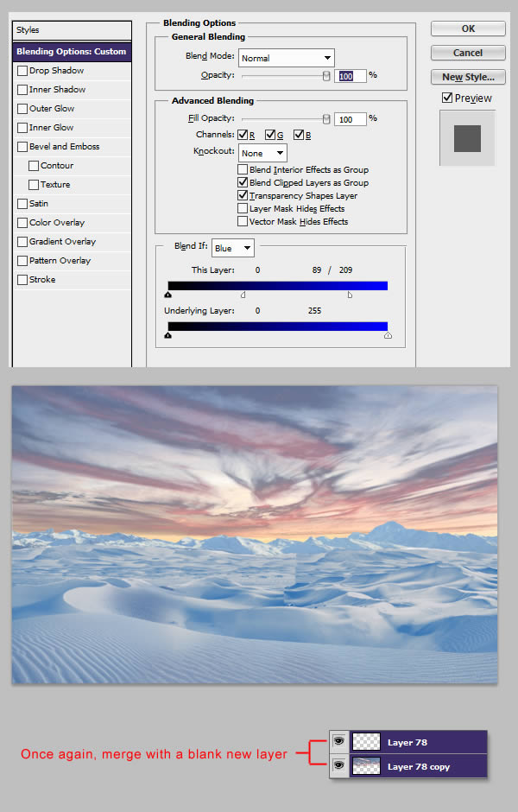Click the Color Overlay style label
This screenshot has height=812, width=518.
[x=57, y=223]
